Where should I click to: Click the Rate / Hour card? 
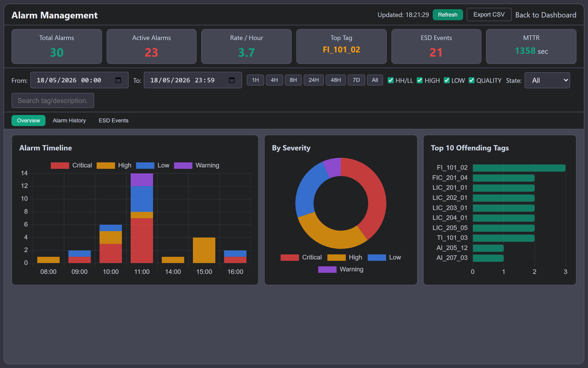246,46
